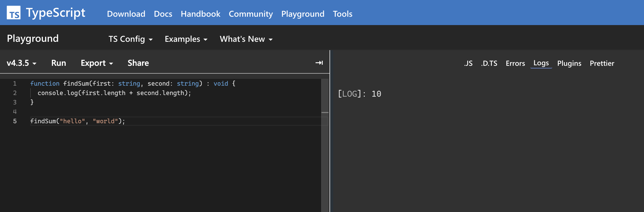Click the void return type keyword

[x=221, y=84]
